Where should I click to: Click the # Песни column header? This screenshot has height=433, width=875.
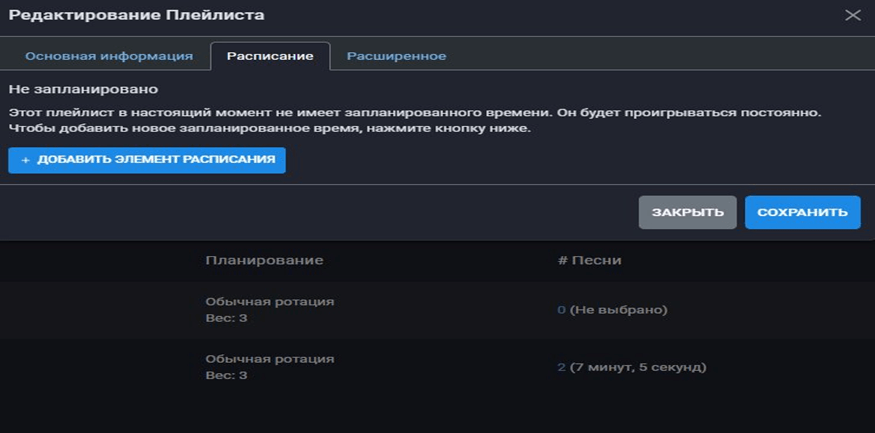pyautogui.click(x=589, y=260)
